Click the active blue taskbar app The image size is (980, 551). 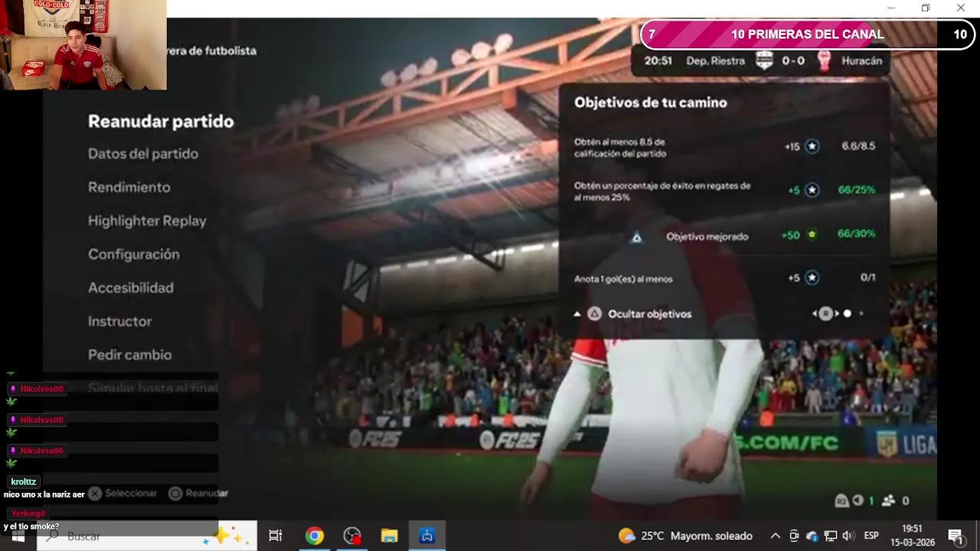point(427,536)
